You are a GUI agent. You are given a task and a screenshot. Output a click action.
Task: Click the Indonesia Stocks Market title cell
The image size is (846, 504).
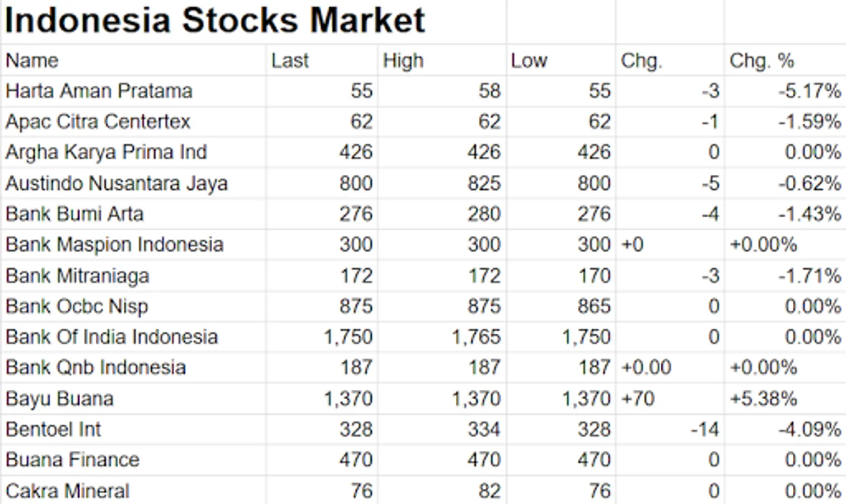pyautogui.click(x=215, y=21)
